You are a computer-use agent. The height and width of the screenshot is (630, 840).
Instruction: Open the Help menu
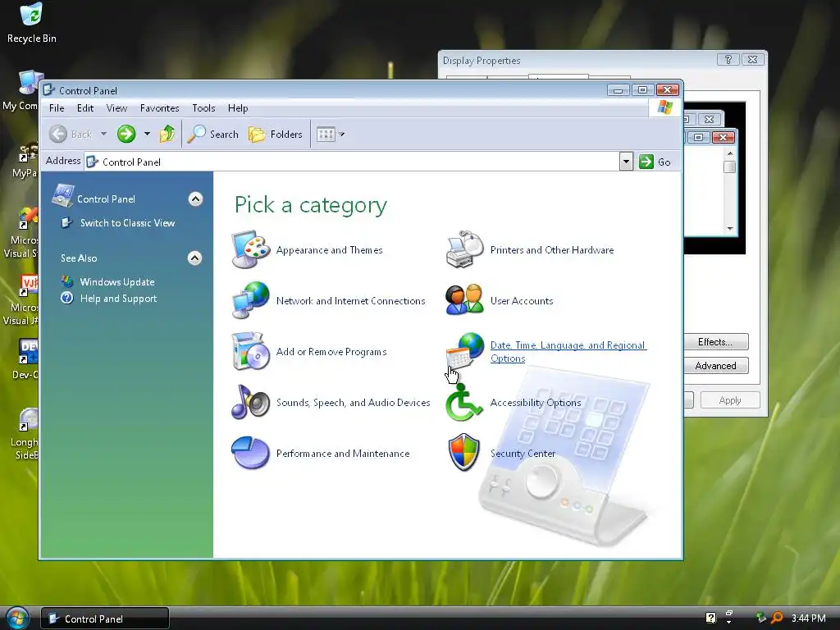pos(238,108)
